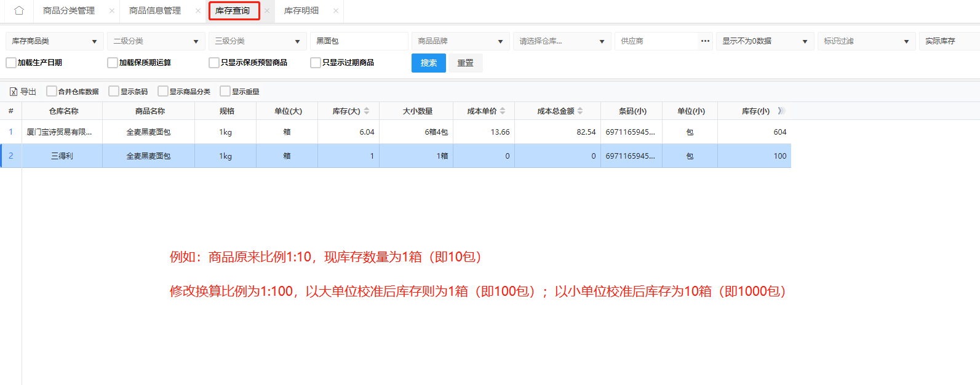
Task: Sort by 成本总金额 column arrows
Action: (x=580, y=111)
